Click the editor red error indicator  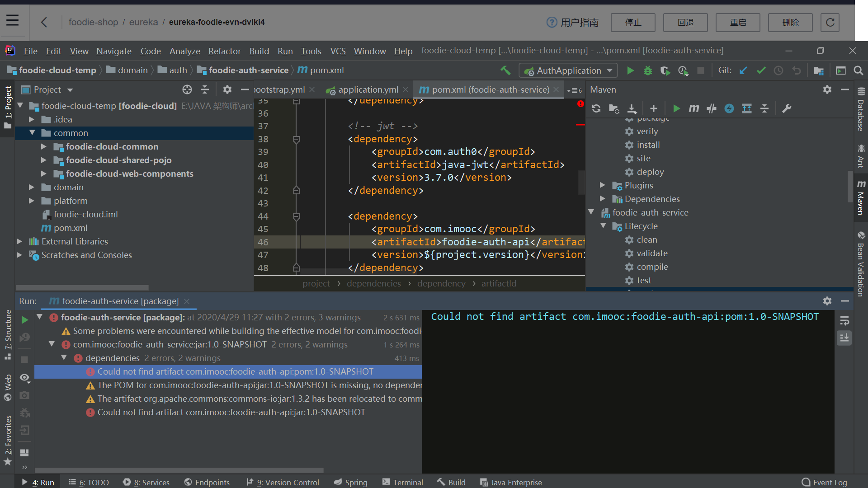tap(580, 104)
